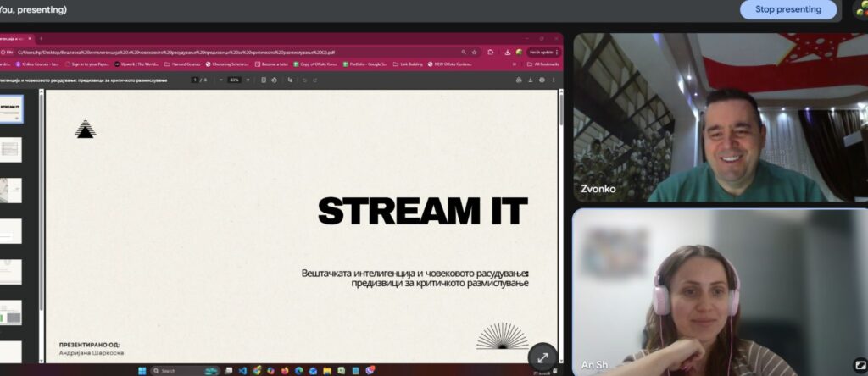Click the Fit to page icon
The image size is (868, 376).
[x=264, y=80]
